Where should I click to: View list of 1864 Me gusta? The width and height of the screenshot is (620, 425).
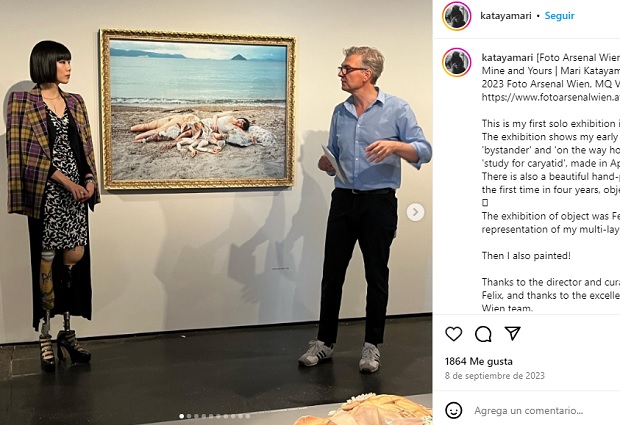coord(478,361)
